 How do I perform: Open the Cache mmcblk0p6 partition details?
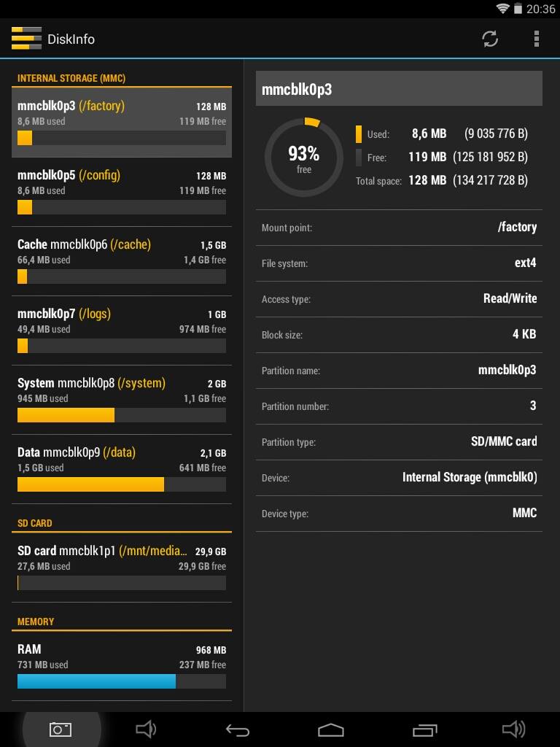[122, 260]
